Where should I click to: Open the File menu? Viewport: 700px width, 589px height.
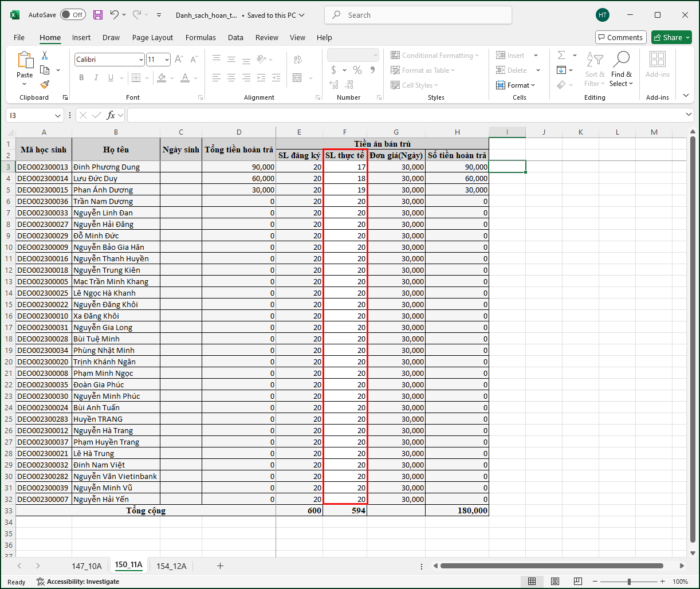19,37
